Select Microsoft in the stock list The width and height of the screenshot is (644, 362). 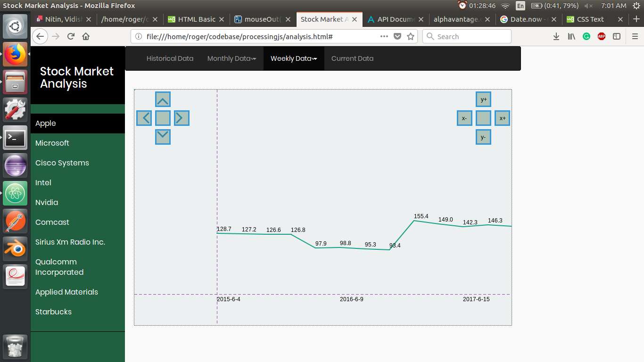pos(78,143)
